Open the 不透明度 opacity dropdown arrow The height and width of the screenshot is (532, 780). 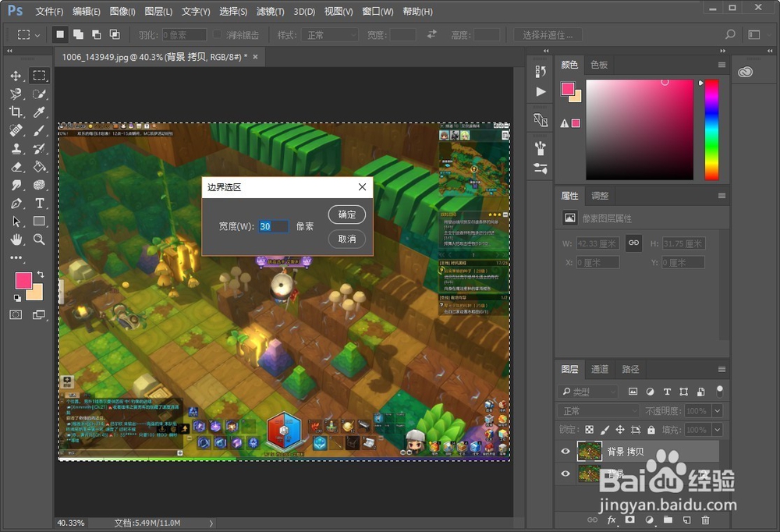point(718,411)
